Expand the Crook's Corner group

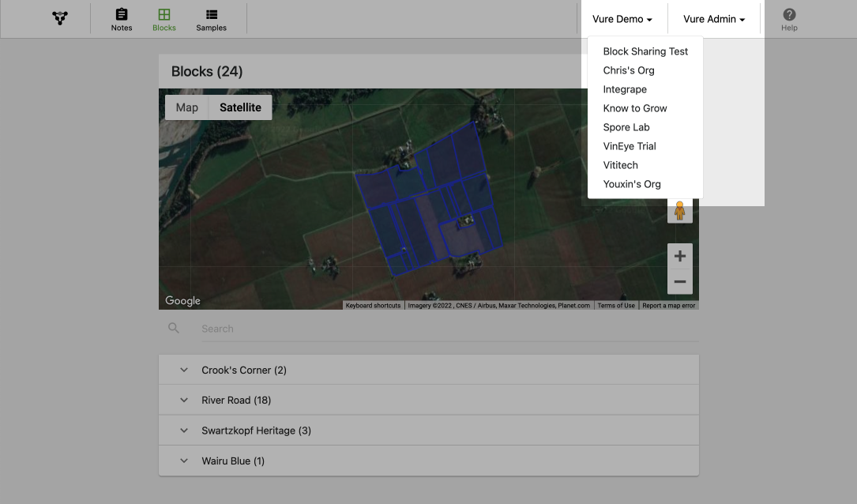(184, 370)
